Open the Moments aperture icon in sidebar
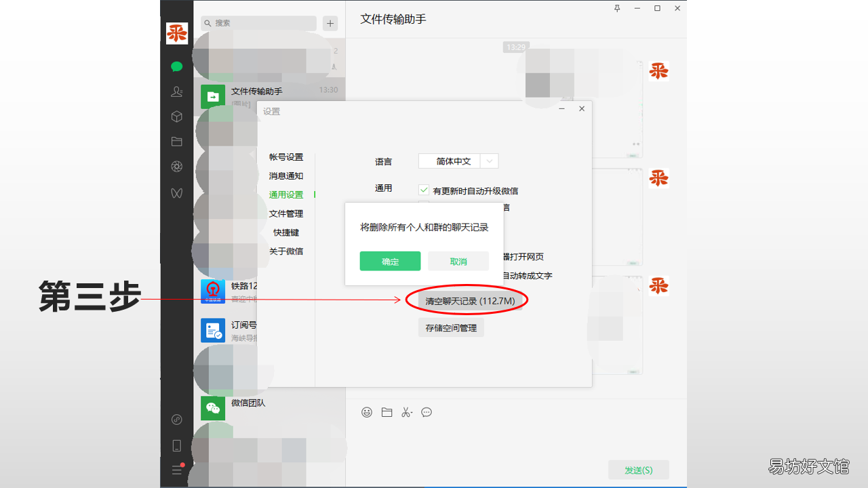 (x=177, y=167)
